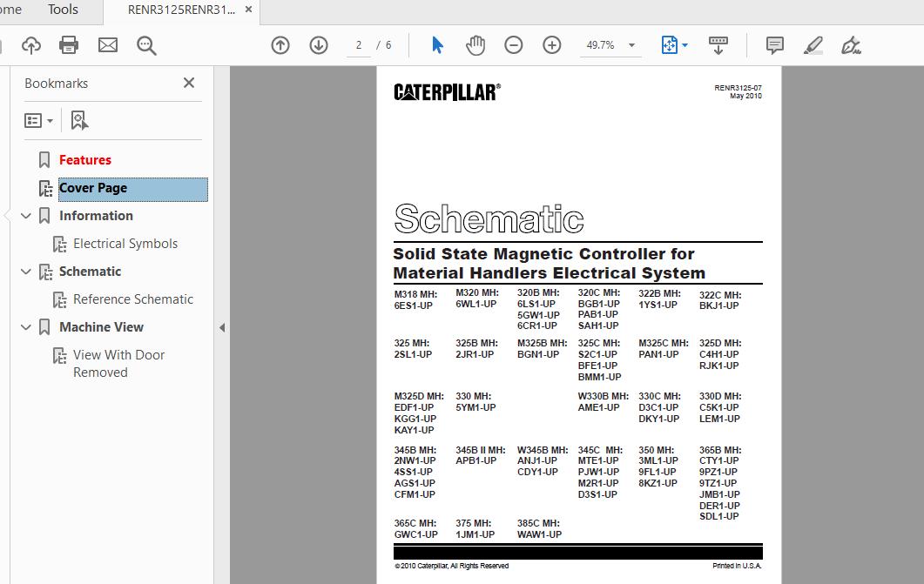Screen dimensions: 924x584
Task: Open fit page options dropdown arrow
Action: [x=685, y=45]
